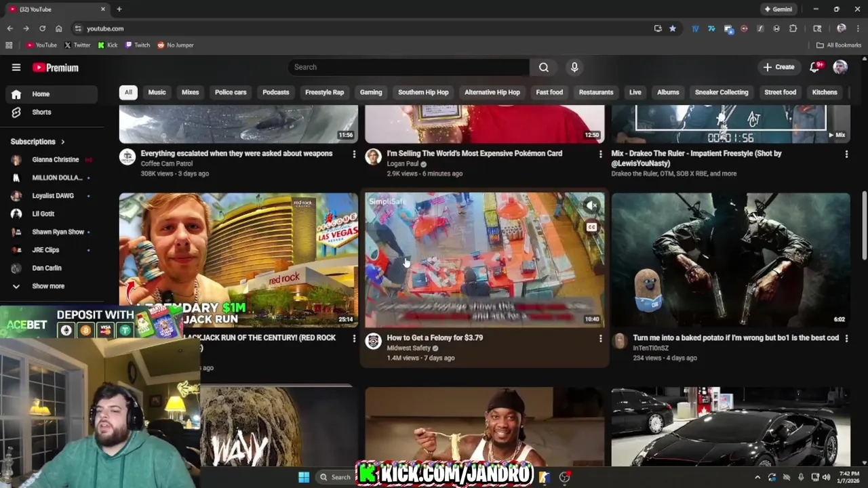
Task: Reload the YouTube page
Action: [42, 28]
